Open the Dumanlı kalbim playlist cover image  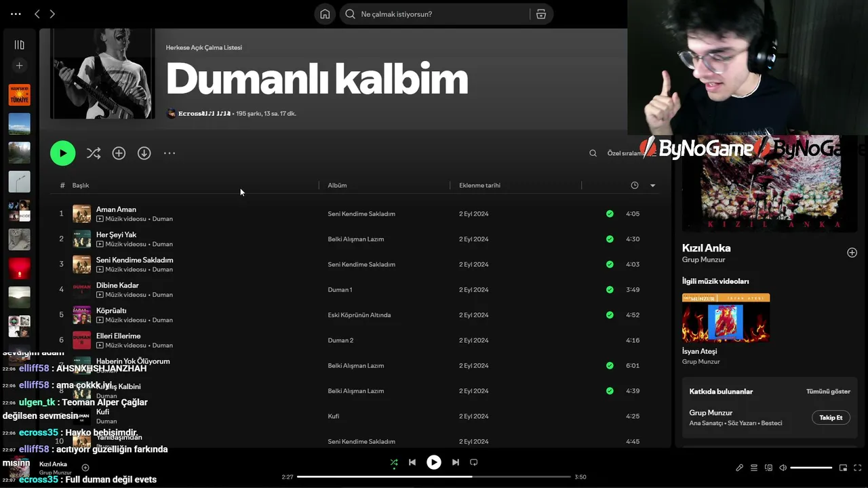[x=102, y=73]
